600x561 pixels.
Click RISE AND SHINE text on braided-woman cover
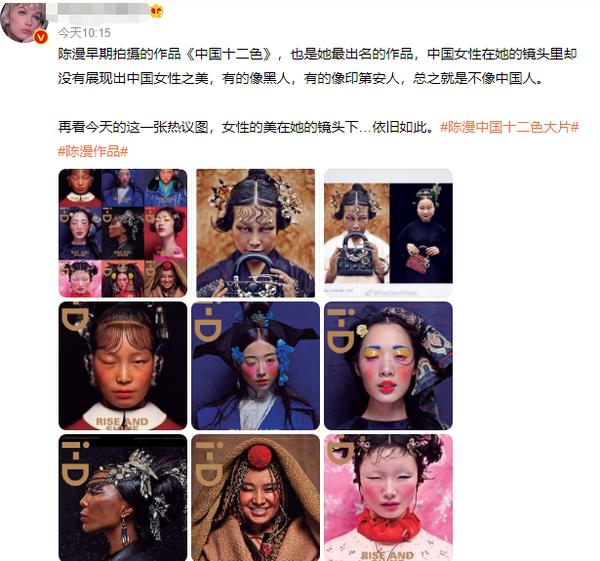122,423
